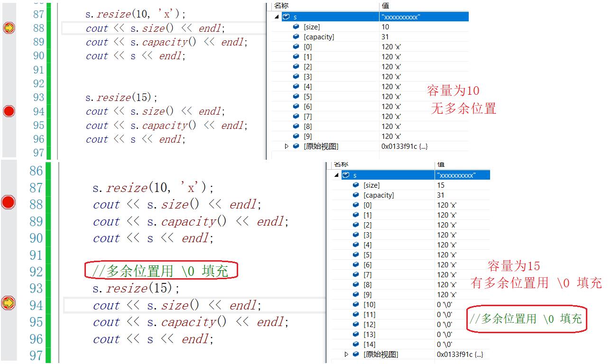The width and height of the screenshot is (612, 364).
Task: Click s.resize(10, 'x'); on line 87 in lower editor
Action: (153, 188)
